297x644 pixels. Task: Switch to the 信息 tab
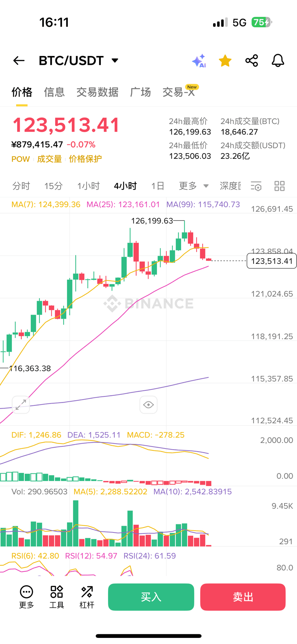click(54, 92)
